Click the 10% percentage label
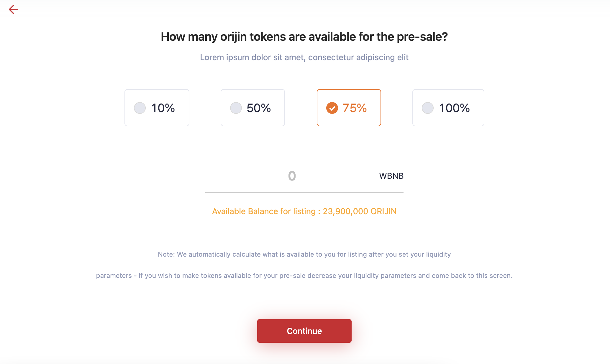 (163, 108)
